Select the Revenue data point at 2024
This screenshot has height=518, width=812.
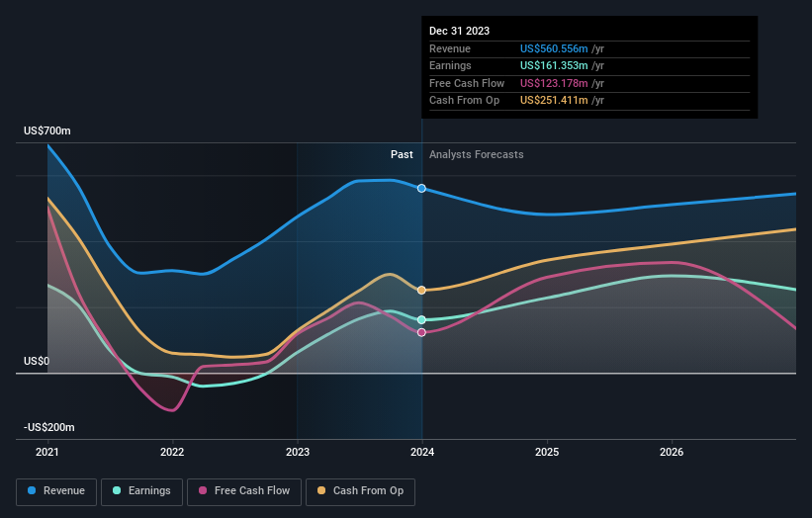click(x=421, y=189)
